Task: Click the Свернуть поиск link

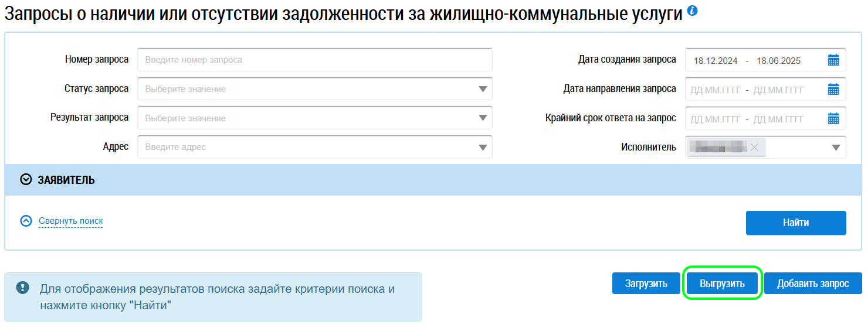Action: click(x=70, y=221)
